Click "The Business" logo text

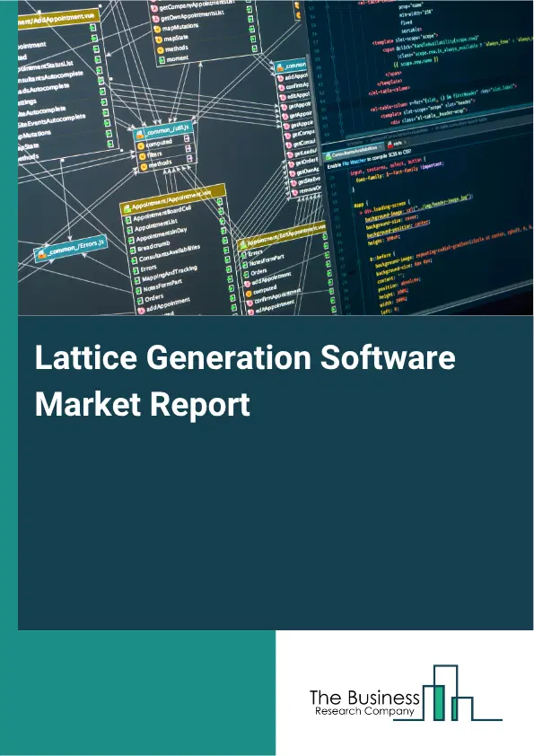click(364, 697)
